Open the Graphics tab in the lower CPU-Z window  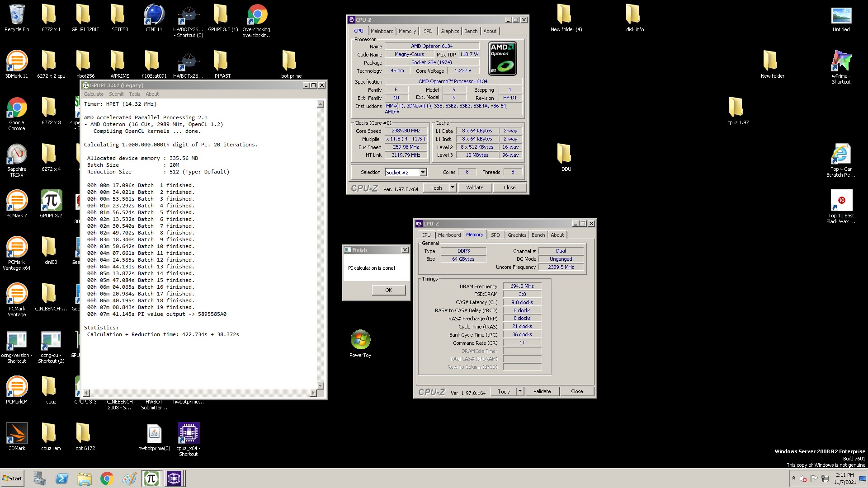click(x=517, y=235)
